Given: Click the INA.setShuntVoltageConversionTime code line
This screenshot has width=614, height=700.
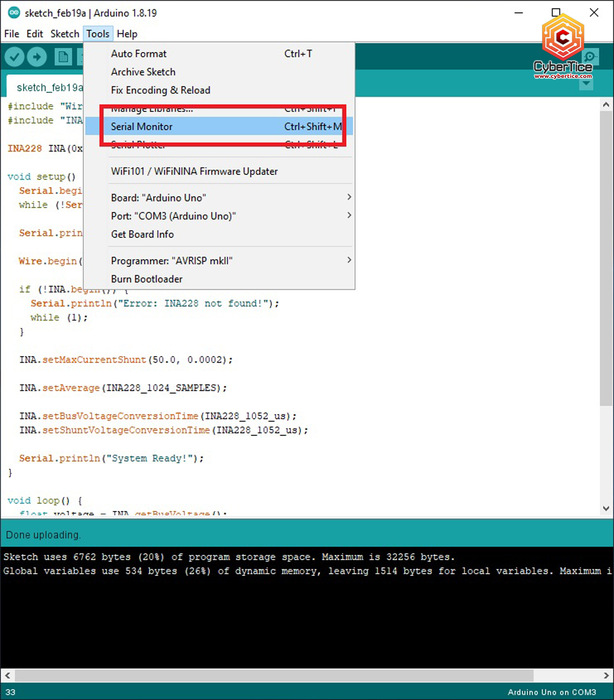Looking at the screenshot, I should pyautogui.click(x=164, y=430).
